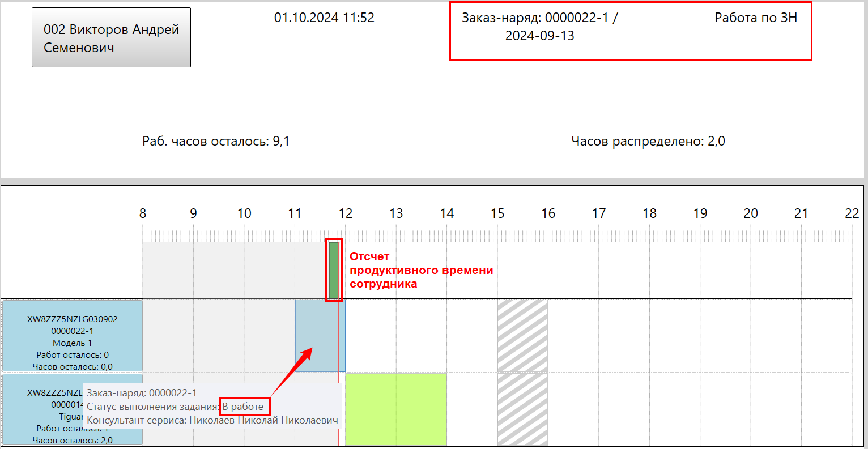This screenshot has height=449, width=868.
Task: Click the date and time 01.10.2024 11:52
Action: (x=324, y=18)
